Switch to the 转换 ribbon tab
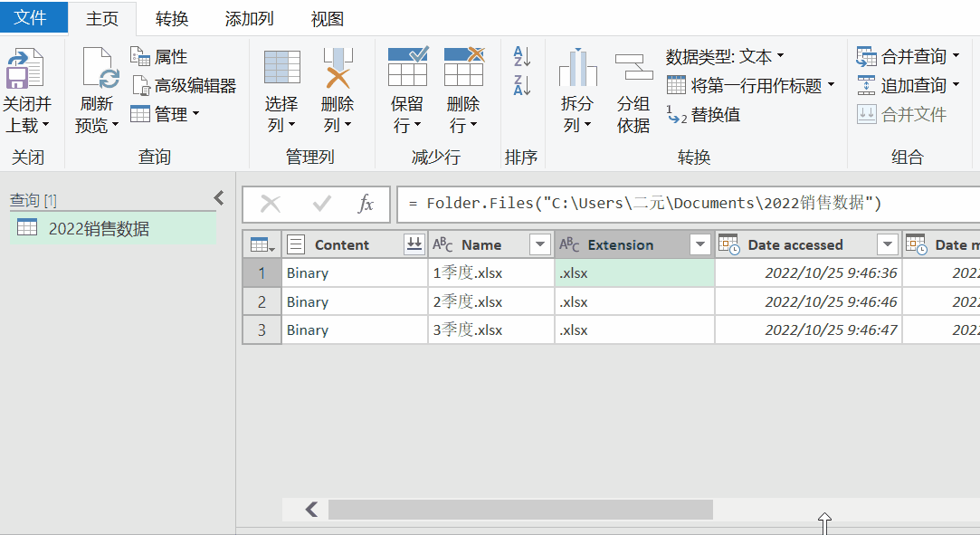 pyautogui.click(x=172, y=19)
